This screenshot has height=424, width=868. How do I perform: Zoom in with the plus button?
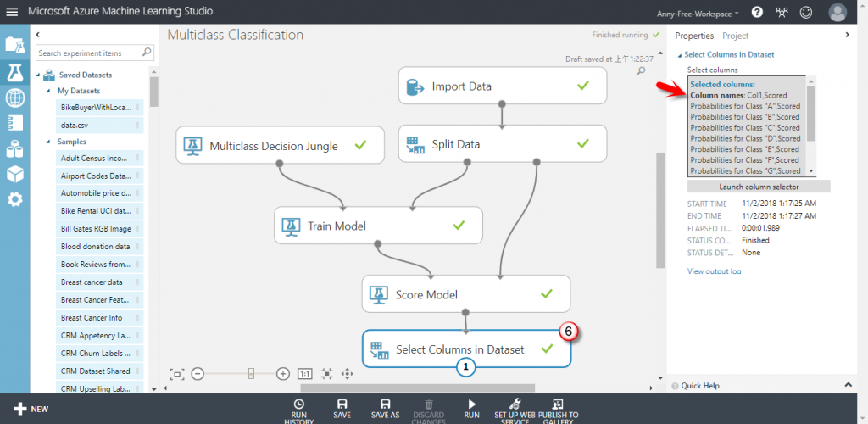tap(283, 374)
